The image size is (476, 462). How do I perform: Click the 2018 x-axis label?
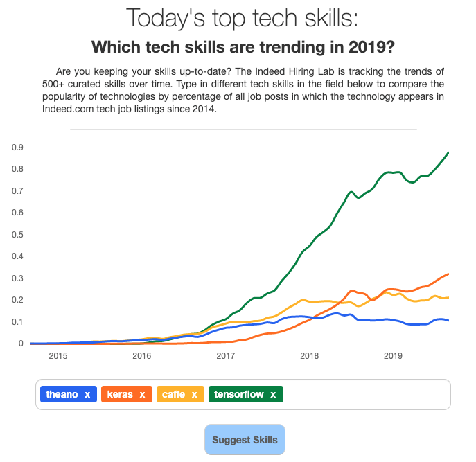click(x=309, y=356)
